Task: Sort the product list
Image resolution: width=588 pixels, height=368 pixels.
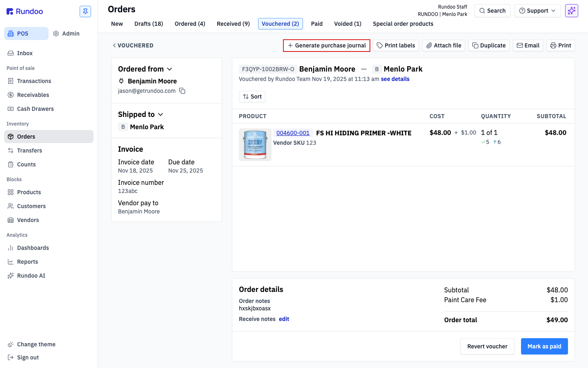Action: coord(252,96)
